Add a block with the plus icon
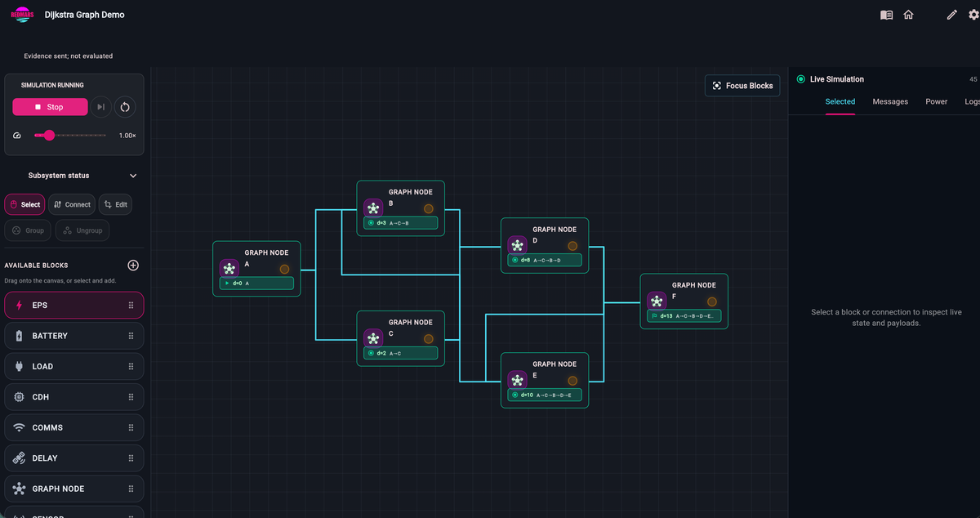Viewport: 980px width, 518px height. pos(133,266)
